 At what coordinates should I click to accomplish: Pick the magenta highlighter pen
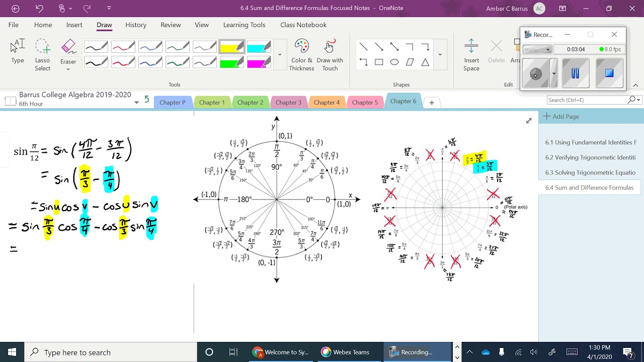point(259,63)
